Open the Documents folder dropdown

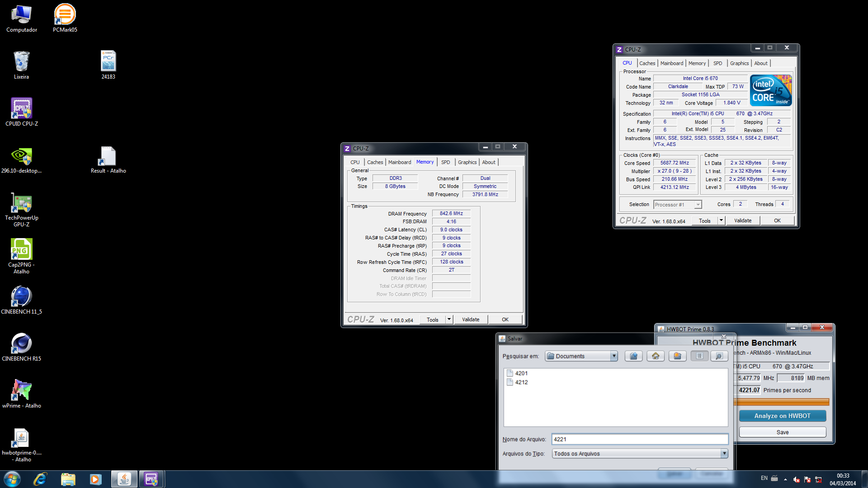pos(614,356)
